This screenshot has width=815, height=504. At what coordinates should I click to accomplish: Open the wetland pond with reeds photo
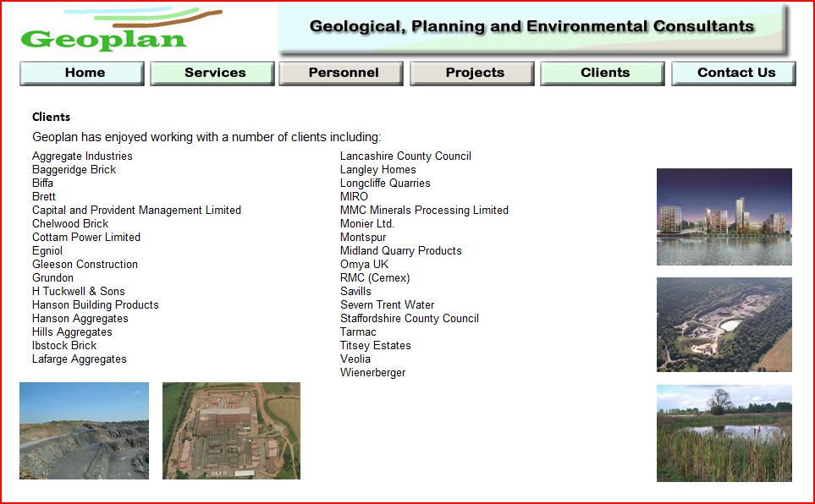tap(724, 433)
